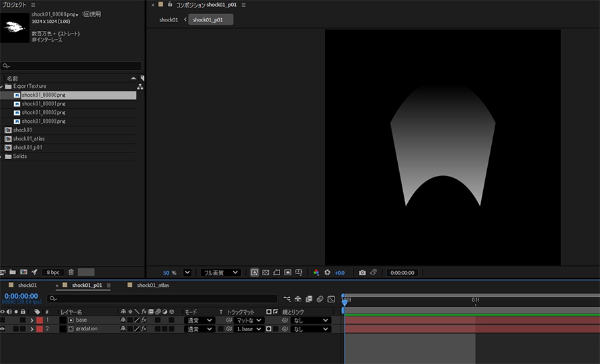Select shock01_atlas composition in project
This screenshot has height=364, width=600.
[x=29, y=139]
